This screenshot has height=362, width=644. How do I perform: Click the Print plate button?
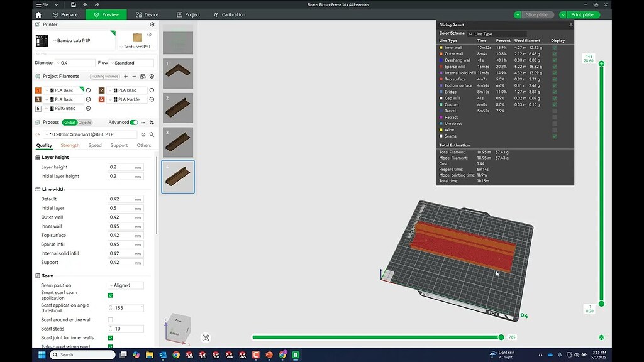point(582,15)
